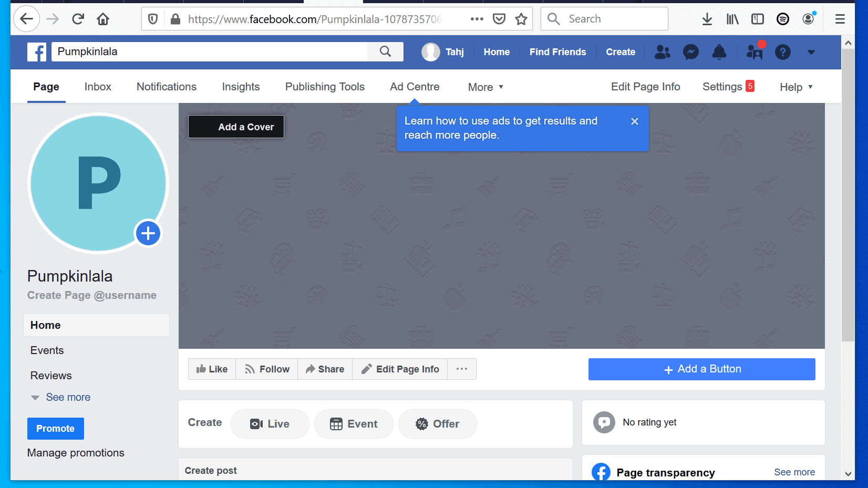The image size is (868, 488).
Task: Click See more in Page transparency
Action: tap(794, 472)
